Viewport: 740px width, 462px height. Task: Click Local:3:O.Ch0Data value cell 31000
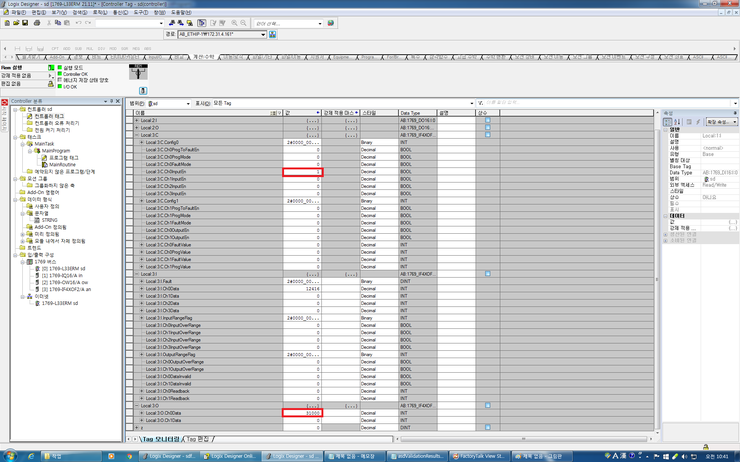tap(303, 413)
